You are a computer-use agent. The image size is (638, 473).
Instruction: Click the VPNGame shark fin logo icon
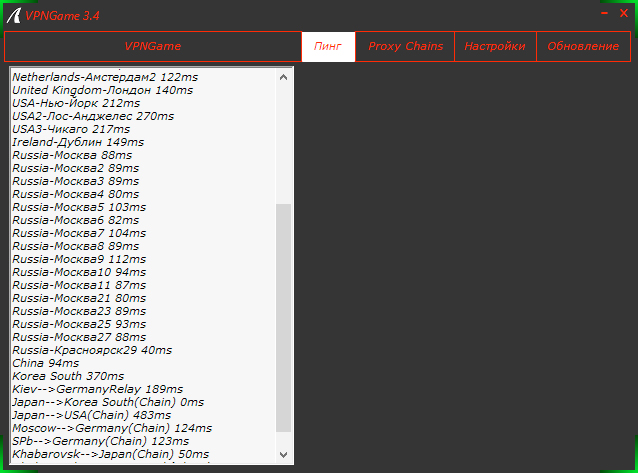pyautogui.click(x=13, y=15)
